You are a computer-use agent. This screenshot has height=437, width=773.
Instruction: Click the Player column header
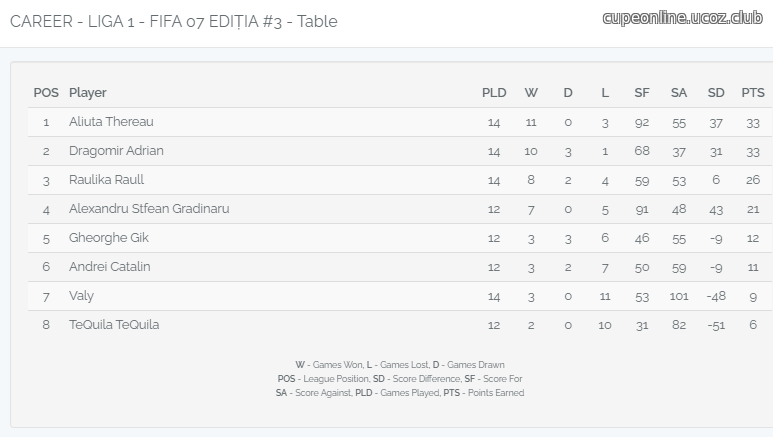pyautogui.click(x=88, y=93)
